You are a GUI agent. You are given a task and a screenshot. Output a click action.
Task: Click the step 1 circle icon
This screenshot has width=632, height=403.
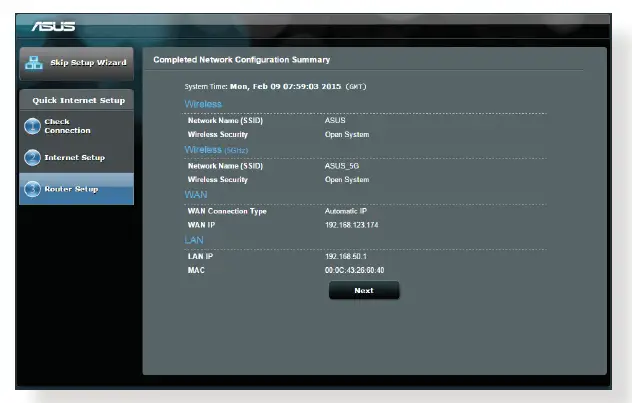(32, 126)
